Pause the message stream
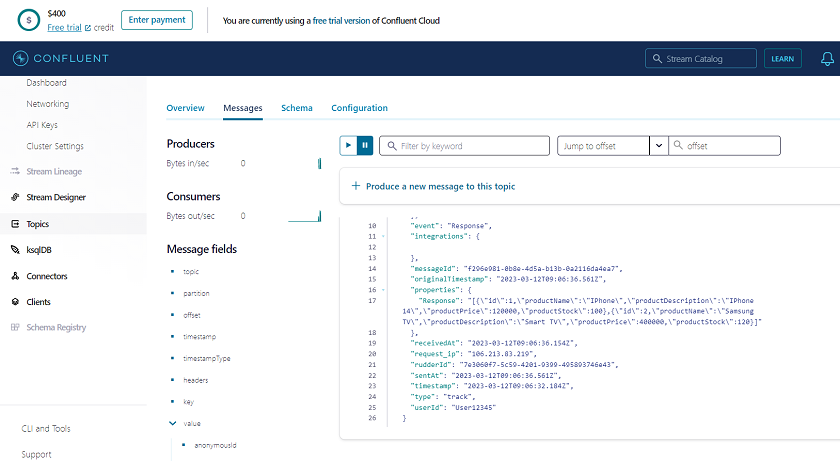 (365, 146)
